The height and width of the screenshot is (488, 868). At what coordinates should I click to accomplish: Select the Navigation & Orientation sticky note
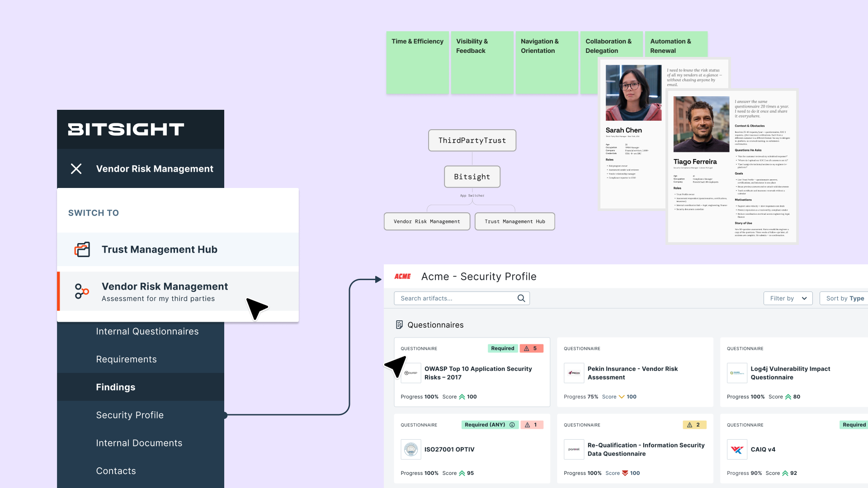click(547, 62)
